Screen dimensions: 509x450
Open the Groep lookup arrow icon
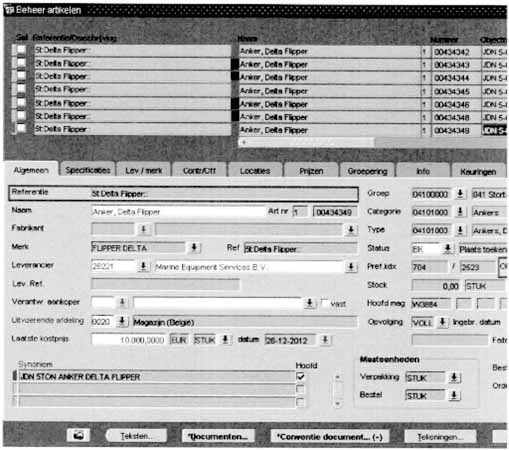click(x=460, y=194)
